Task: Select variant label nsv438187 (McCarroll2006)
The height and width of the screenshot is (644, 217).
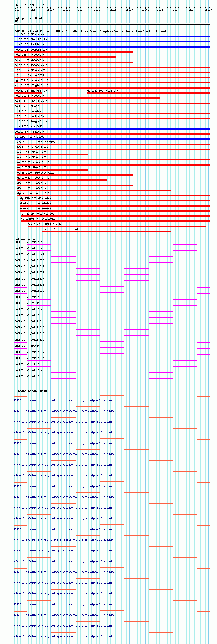Action: click(x=60, y=229)
